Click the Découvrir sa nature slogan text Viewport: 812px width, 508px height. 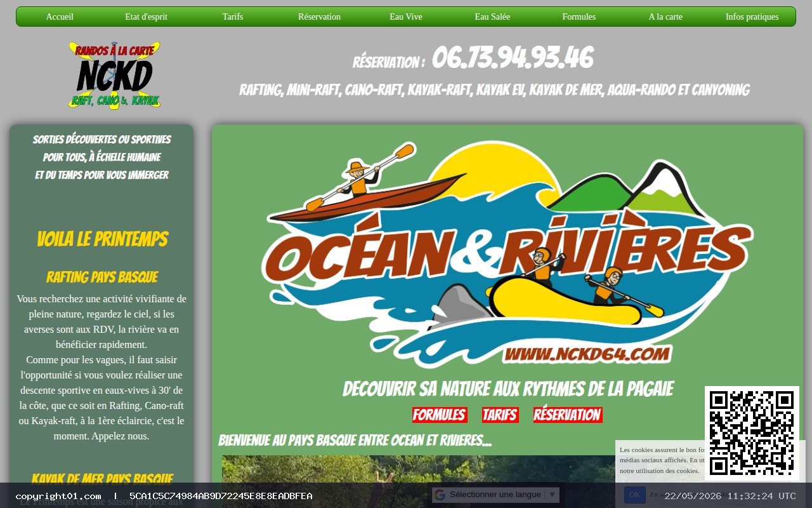pos(507,389)
